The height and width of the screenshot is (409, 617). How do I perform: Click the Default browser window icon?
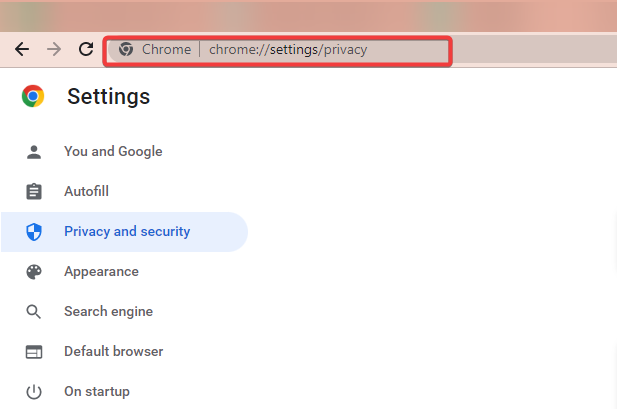pos(34,352)
